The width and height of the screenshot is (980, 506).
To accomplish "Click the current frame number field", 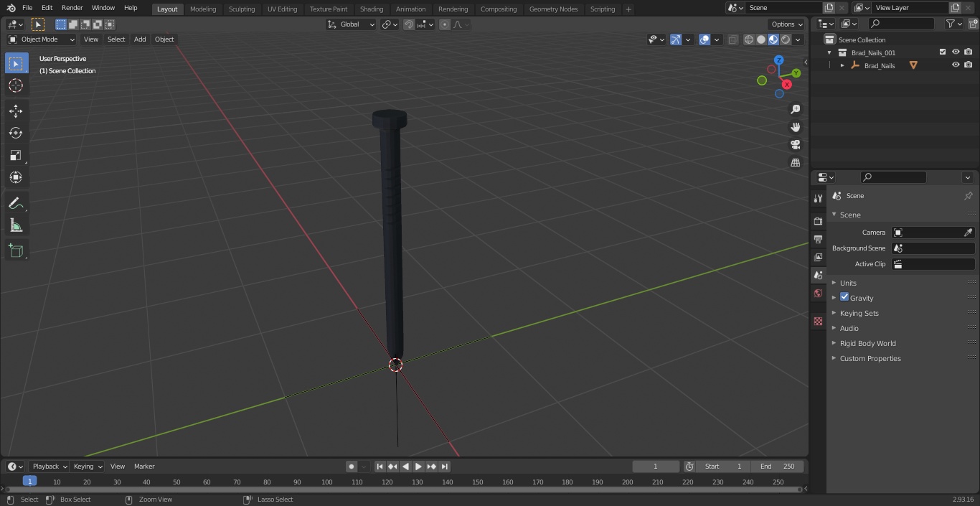I will [656, 467].
